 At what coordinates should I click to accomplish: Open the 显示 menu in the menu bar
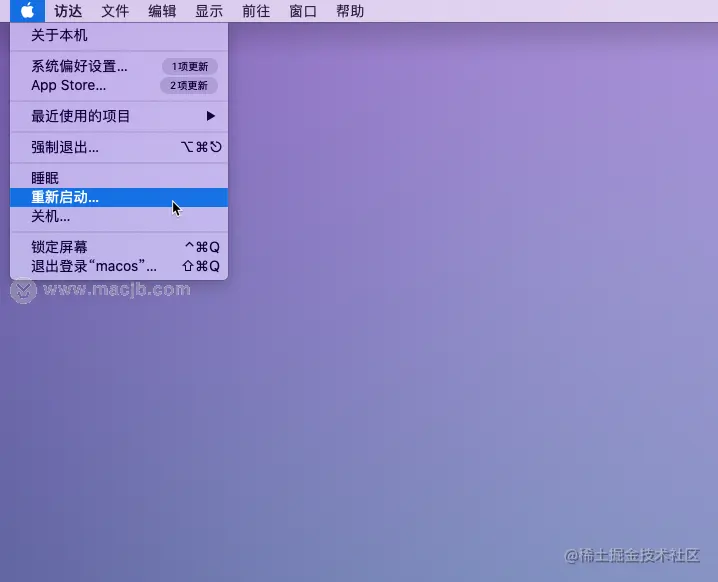pos(209,11)
